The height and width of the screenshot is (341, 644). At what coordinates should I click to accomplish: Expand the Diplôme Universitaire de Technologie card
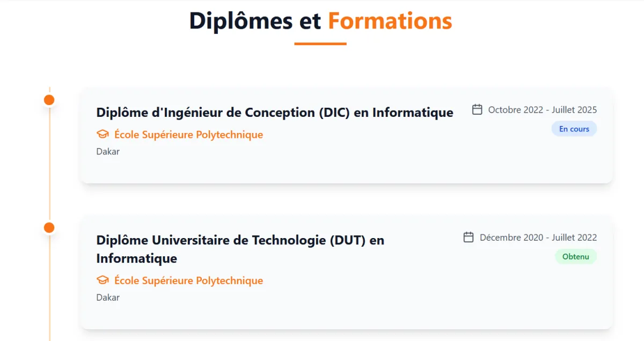point(346,272)
